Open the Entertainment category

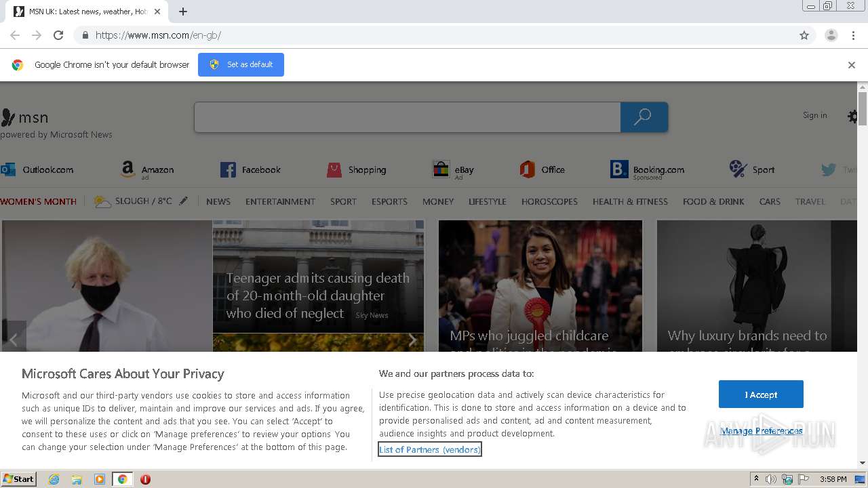click(x=280, y=201)
